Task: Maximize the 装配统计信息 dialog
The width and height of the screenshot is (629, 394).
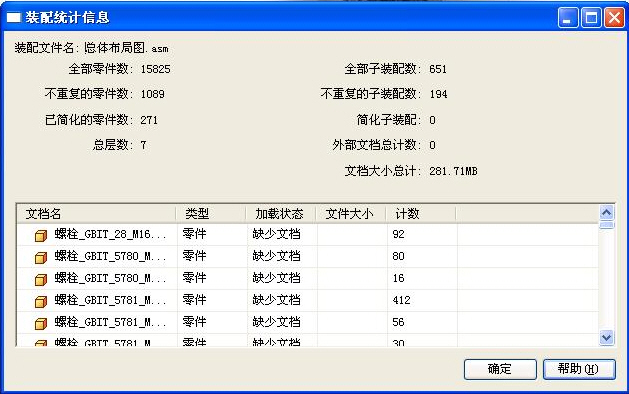Action: point(591,18)
